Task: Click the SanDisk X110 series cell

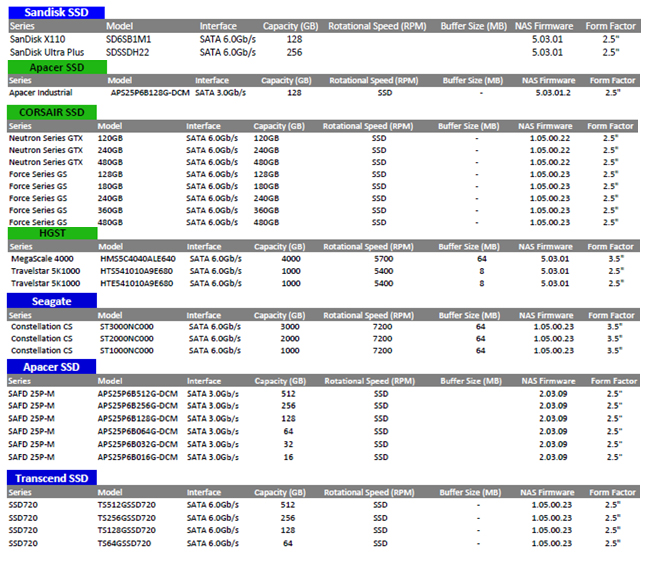Action: [x=38, y=39]
